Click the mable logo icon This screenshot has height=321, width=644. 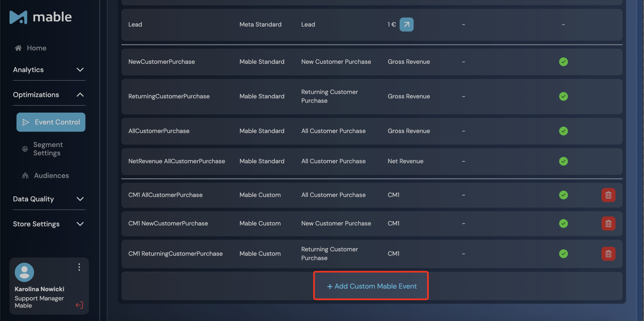(18, 17)
